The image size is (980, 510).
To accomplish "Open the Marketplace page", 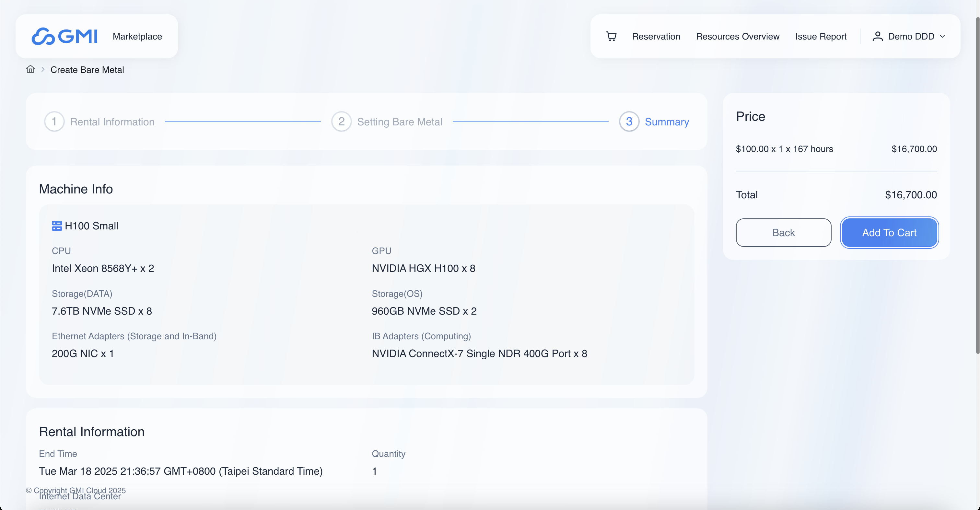I will [137, 37].
